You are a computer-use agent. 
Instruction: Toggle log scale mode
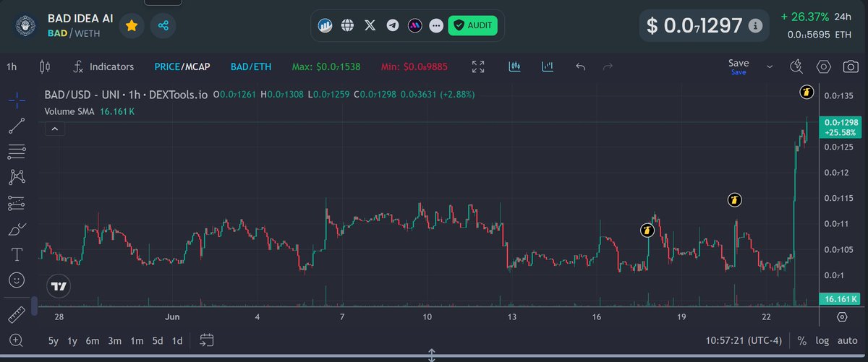(822, 340)
